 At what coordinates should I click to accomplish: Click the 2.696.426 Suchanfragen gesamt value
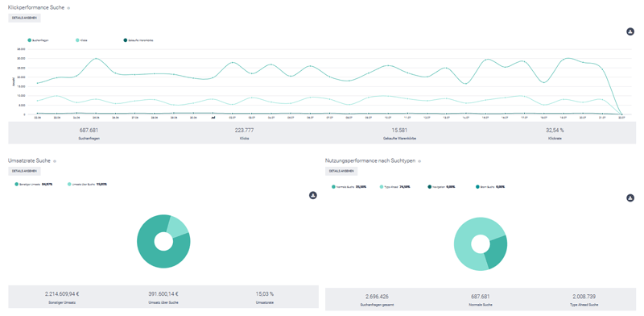pyautogui.click(x=377, y=297)
